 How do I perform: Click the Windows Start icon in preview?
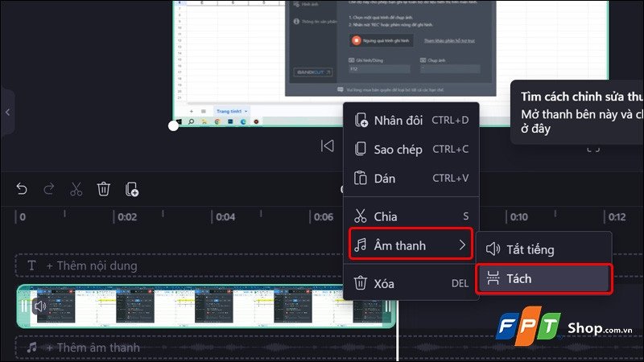pos(179,122)
